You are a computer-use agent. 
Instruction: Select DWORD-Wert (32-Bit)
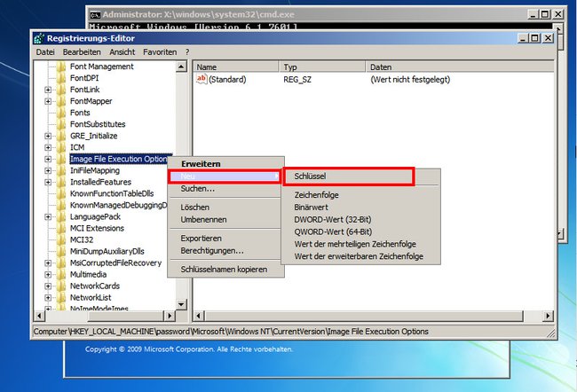pyautogui.click(x=360, y=220)
